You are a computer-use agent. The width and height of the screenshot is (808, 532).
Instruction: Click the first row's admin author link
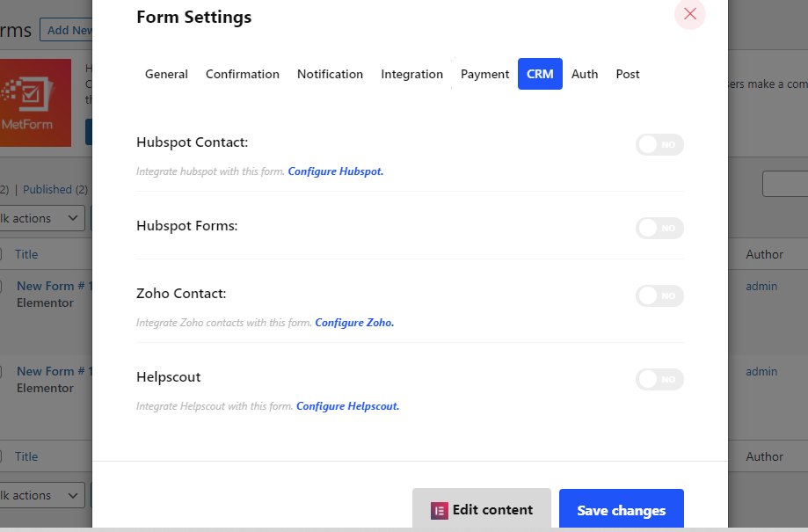coord(761,287)
